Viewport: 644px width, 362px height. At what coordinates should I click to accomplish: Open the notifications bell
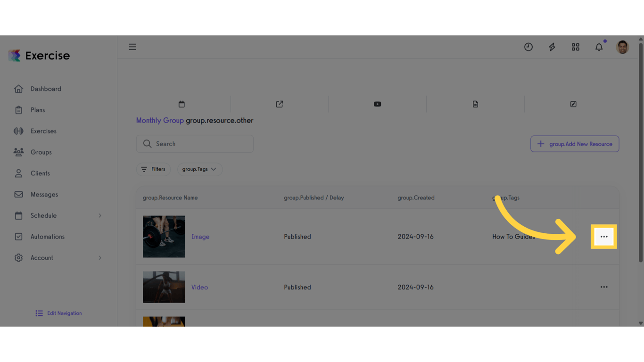(599, 47)
